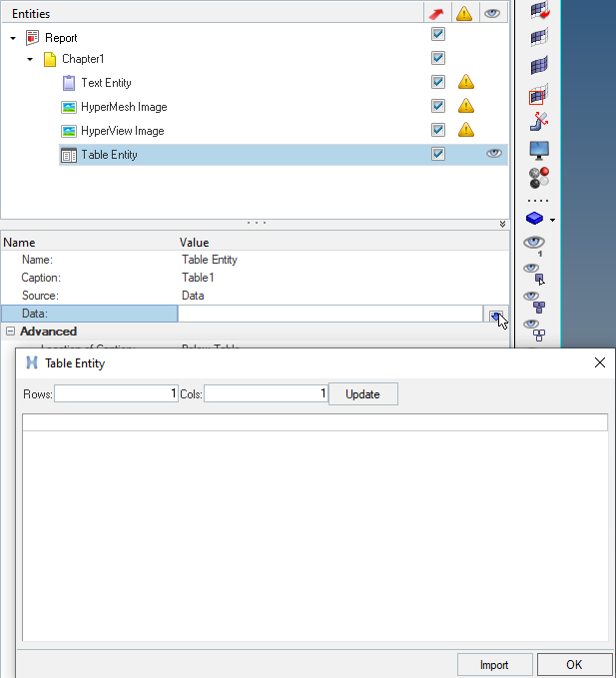The image size is (616, 678).
Task: Click the 'Name' column header
Action: click(19, 243)
